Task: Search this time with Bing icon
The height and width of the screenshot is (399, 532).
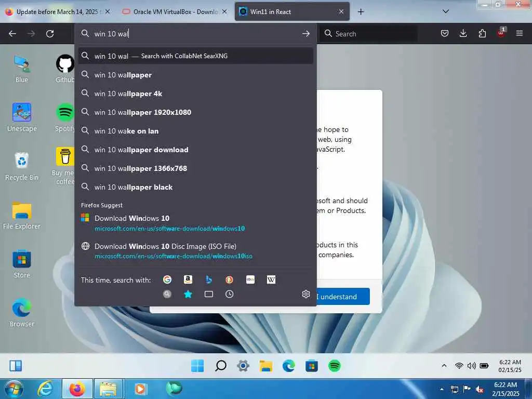Action: (209, 280)
